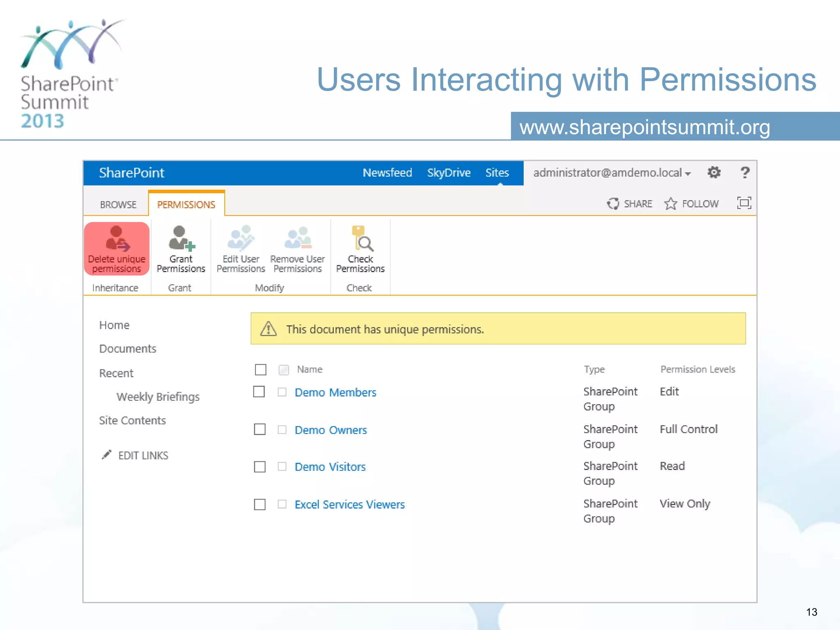Open Demo Members group link

[336, 392]
